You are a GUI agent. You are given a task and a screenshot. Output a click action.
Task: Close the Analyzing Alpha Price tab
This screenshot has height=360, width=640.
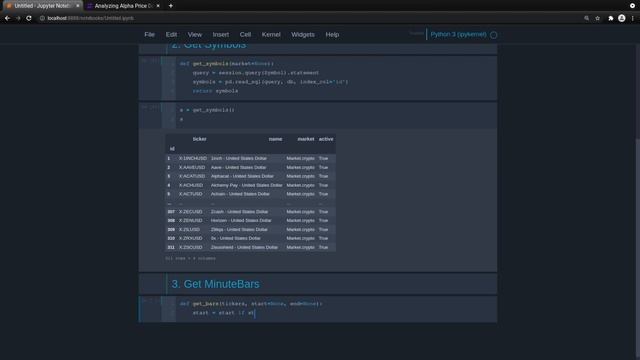(x=158, y=6)
